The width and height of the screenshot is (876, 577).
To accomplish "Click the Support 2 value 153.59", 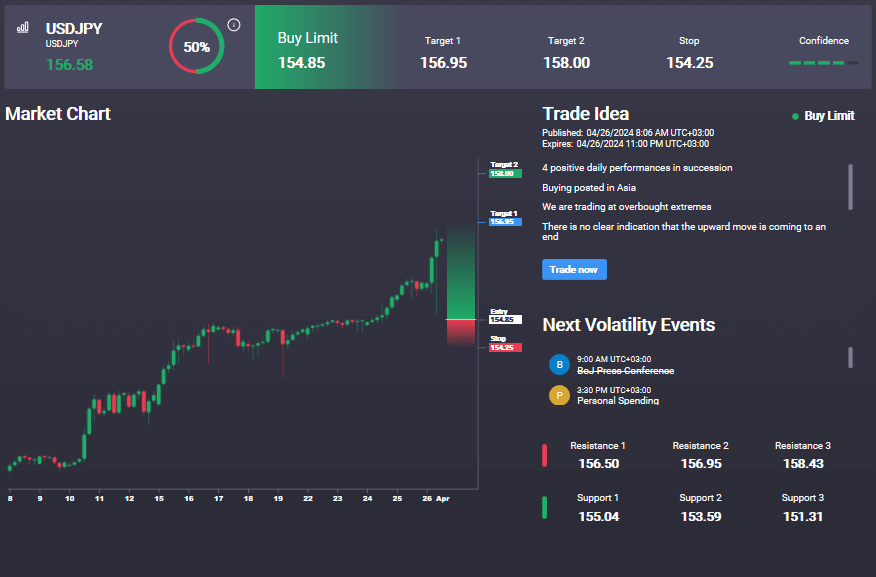I will click(701, 517).
